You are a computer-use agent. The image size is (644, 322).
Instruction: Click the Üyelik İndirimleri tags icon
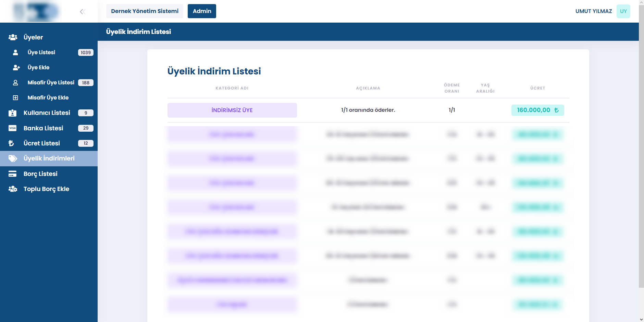(x=13, y=158)
